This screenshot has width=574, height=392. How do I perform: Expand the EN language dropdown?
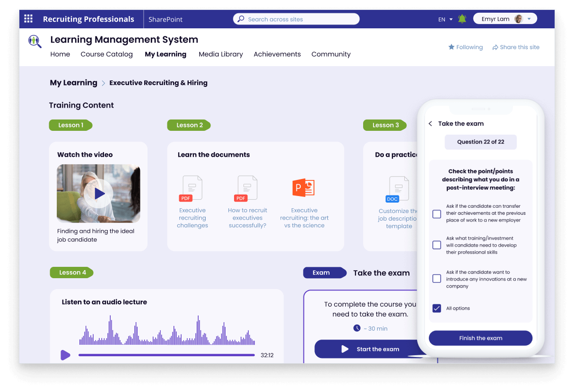445,19
